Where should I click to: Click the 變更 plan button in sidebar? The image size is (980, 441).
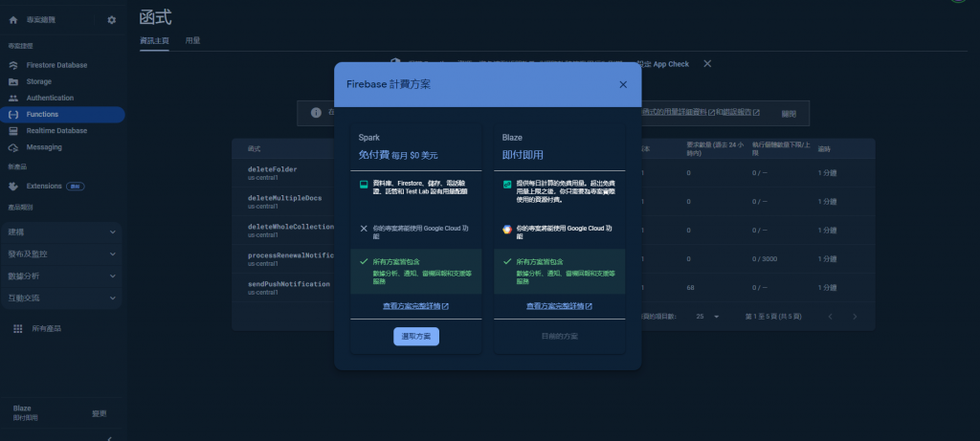point(100,413)
